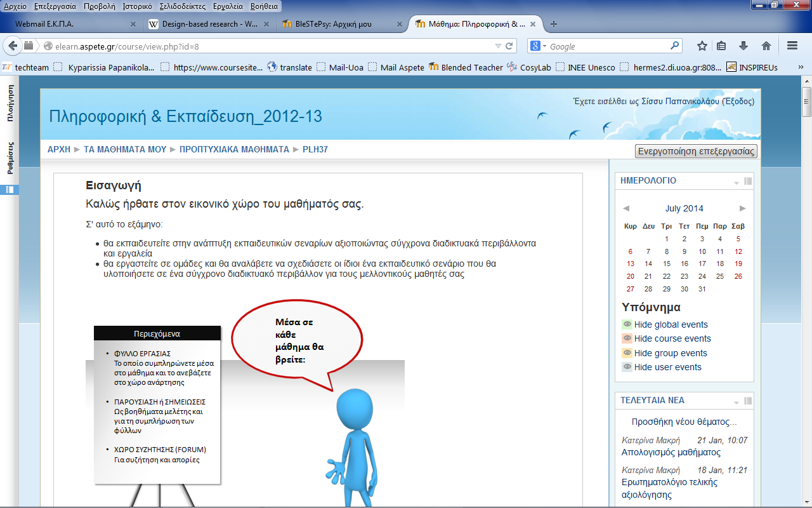Viewport: 812px width, 508px height.
Task: Open a new tab with plus button
Action: tap(554, 24)
